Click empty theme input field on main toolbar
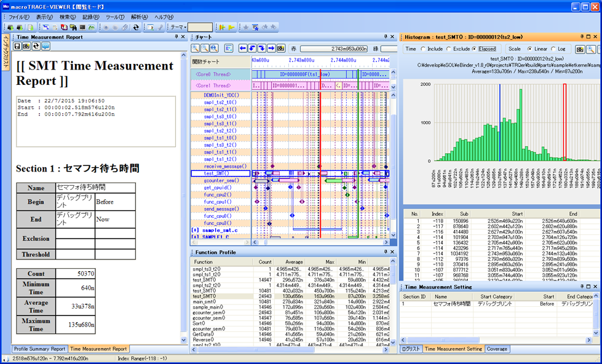The height and width of the screenshot is (364, 602). click(200, 27)
